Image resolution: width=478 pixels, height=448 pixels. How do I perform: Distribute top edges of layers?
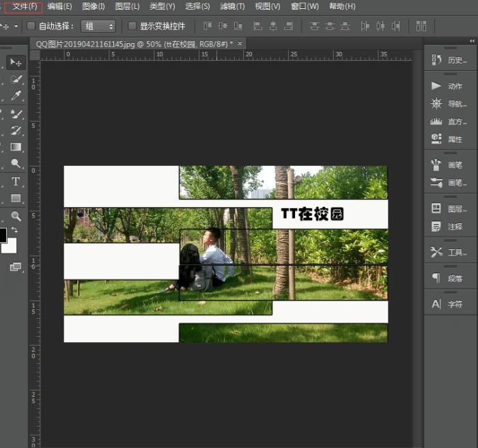click(x=314, y=26)
